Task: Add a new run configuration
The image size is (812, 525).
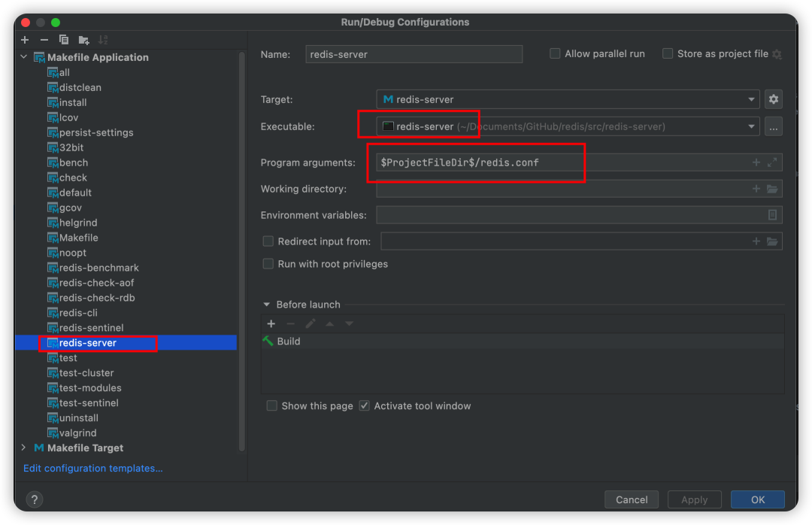Action: coord(25,40)
